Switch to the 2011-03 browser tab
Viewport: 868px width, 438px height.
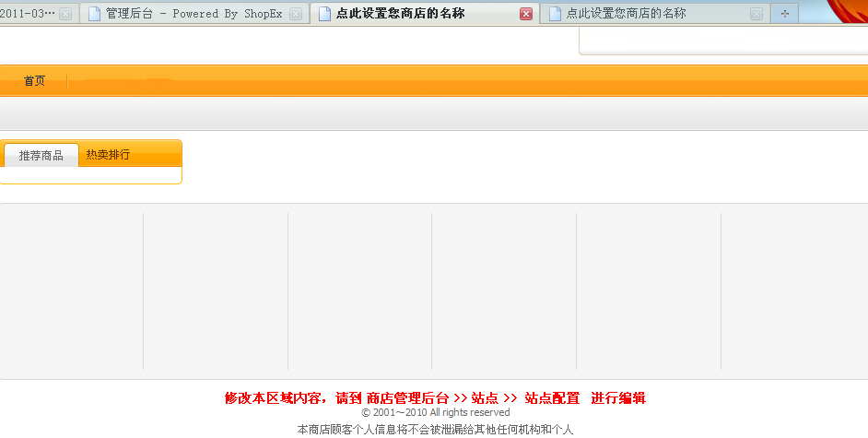point(28,14)
